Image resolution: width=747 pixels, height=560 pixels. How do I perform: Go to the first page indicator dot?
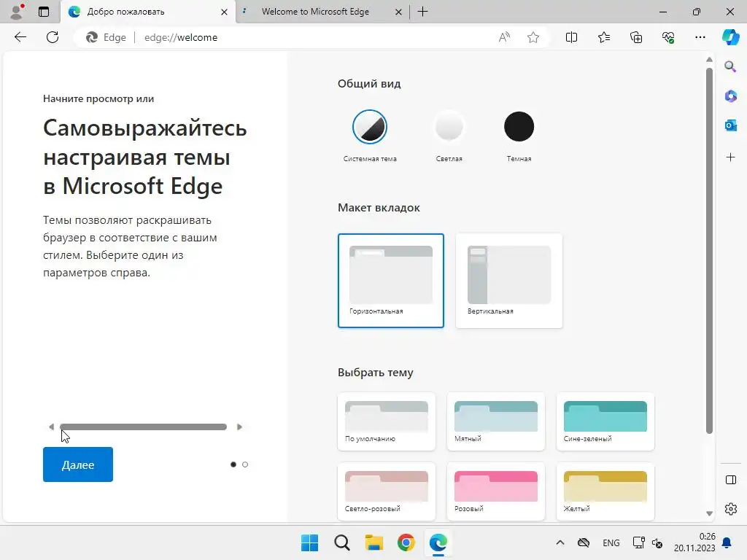[233, 464]
